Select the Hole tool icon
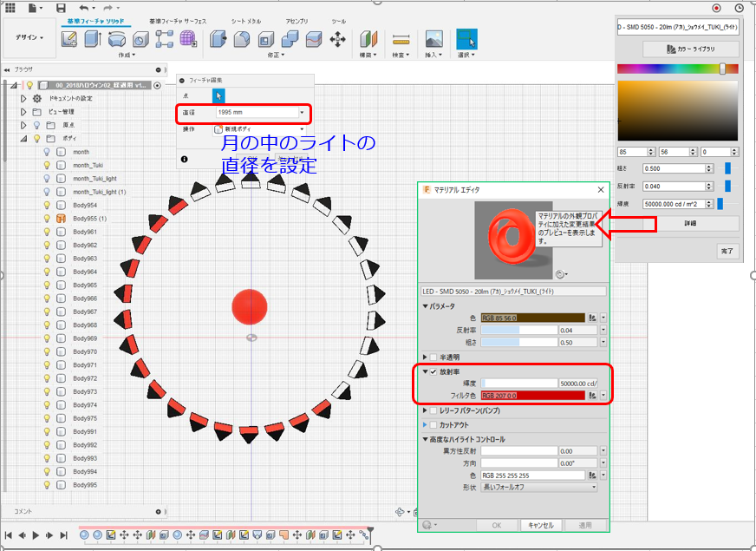Viewport: 756px width, 551px height. pyautogui.click(x=140, y=39)
